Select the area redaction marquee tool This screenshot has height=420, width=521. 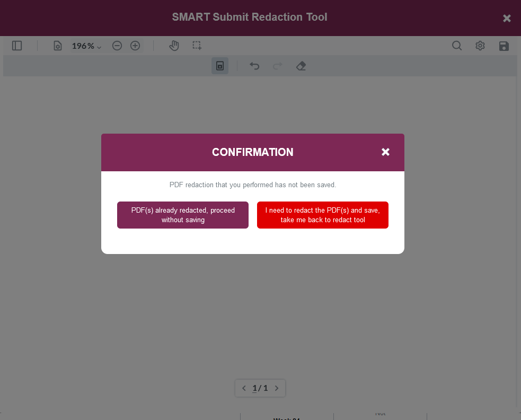tap(197, 46)
